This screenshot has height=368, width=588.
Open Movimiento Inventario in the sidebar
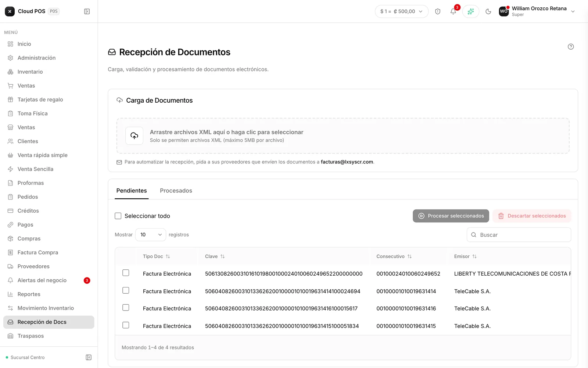(49, 308)
